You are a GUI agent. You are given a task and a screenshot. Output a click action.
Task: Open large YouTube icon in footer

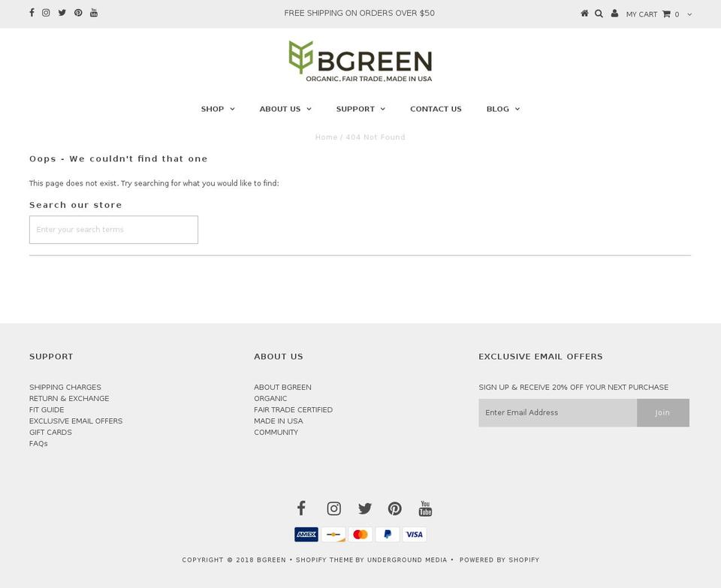pyautogui.click(x=425, y=508)
